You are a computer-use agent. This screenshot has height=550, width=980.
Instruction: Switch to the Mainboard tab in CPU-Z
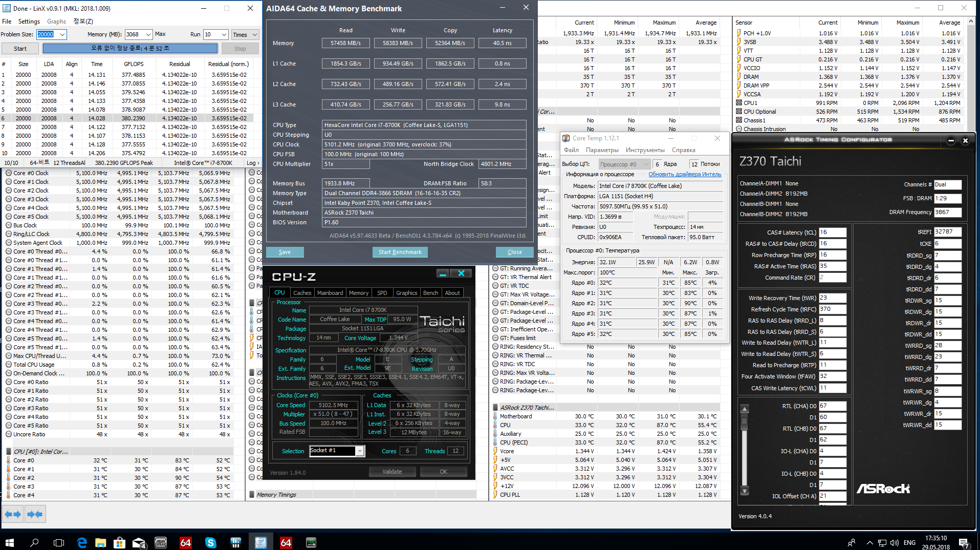point(330,293)
